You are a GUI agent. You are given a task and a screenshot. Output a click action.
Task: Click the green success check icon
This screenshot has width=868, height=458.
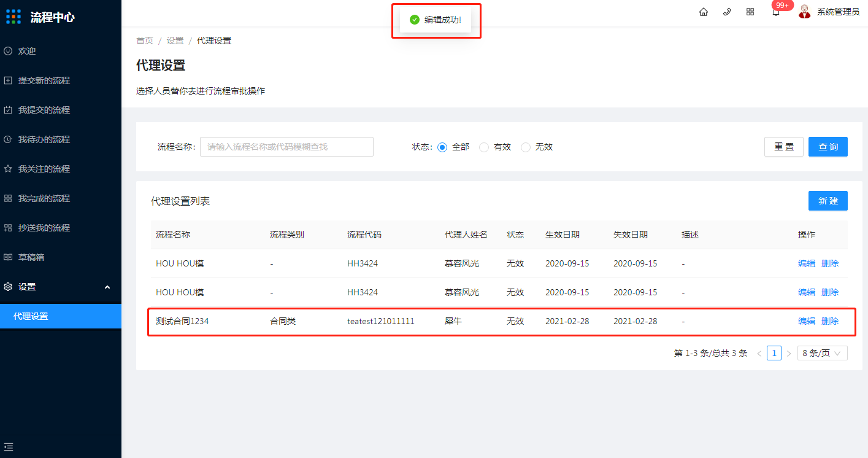[415, 20]
